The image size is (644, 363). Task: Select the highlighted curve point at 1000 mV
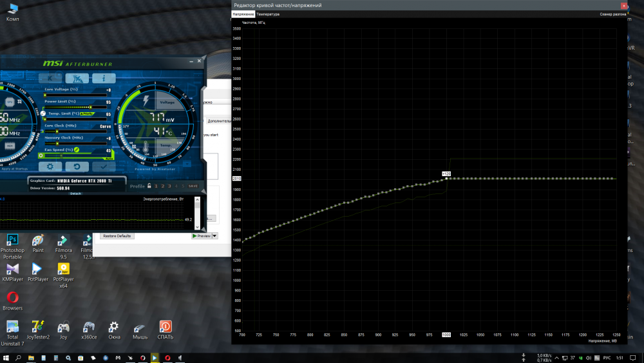(446, 179)
